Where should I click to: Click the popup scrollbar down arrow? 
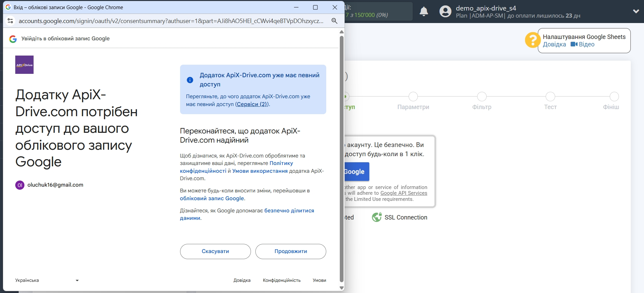tap(341, 288)
